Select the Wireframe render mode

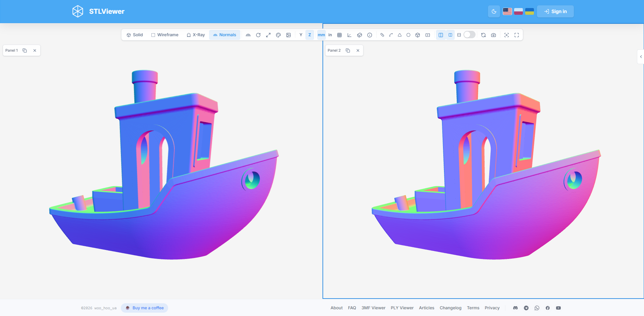(165, 35)
